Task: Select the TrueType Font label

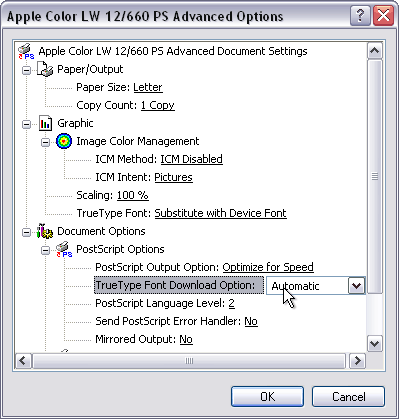Action: 114,213
